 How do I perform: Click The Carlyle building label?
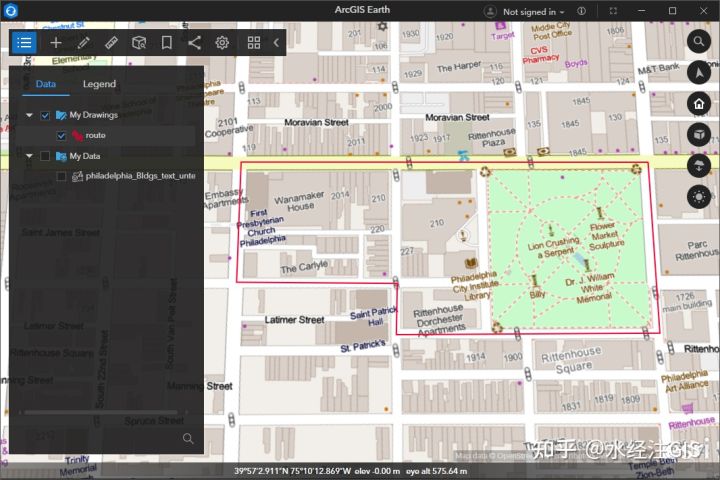point(304,267)
